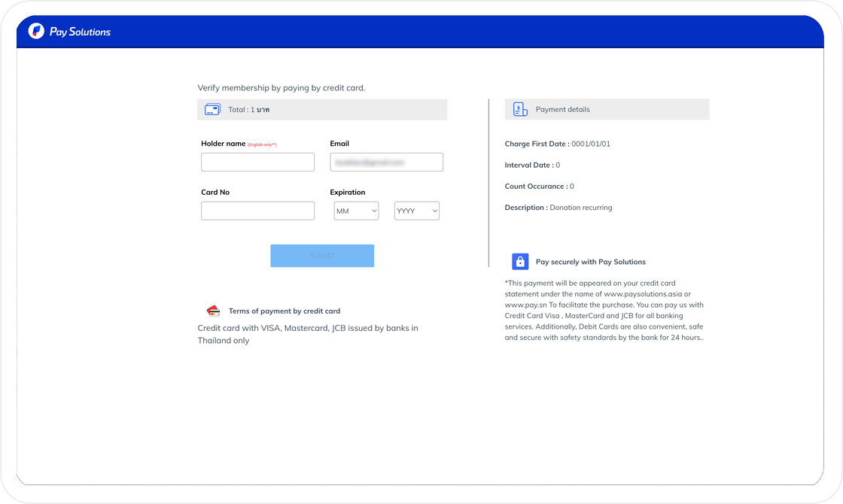
Task: Focus the Holder name input field
Action: (x=257, y=162)
